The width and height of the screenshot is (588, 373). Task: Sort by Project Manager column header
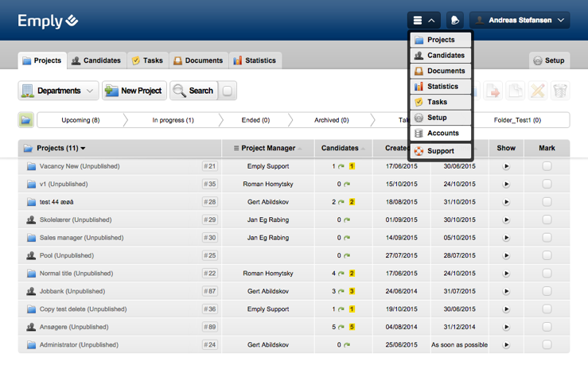[x=268, y=148]
